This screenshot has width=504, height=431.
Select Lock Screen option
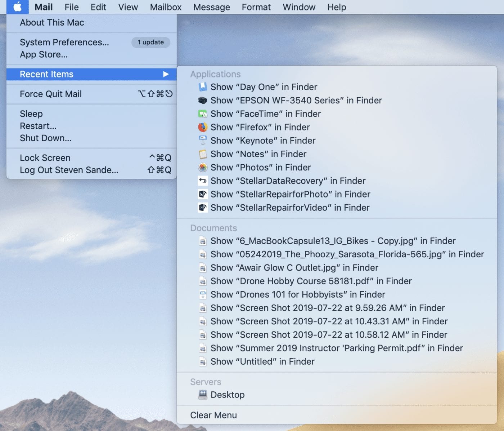(x=45, y=158)
